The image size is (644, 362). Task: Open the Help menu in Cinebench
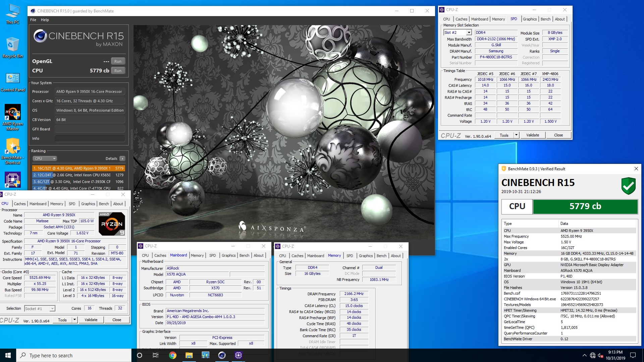pos(45,20)
